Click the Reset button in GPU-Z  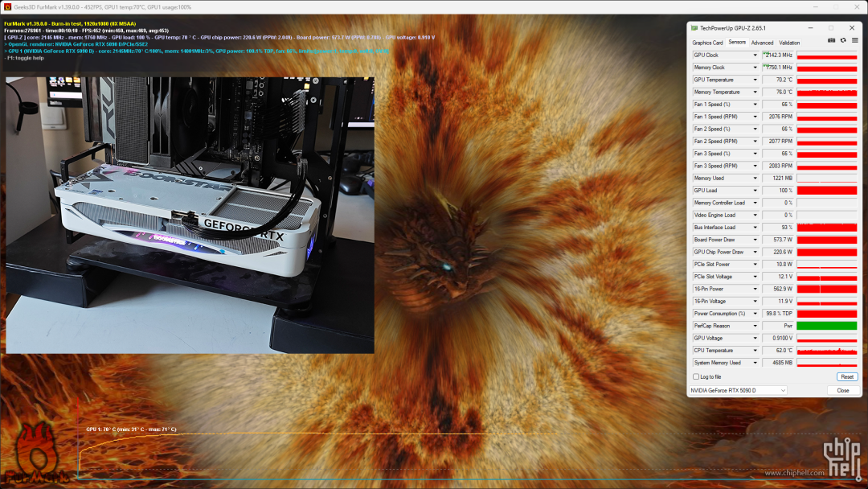(x=847, y=376)
